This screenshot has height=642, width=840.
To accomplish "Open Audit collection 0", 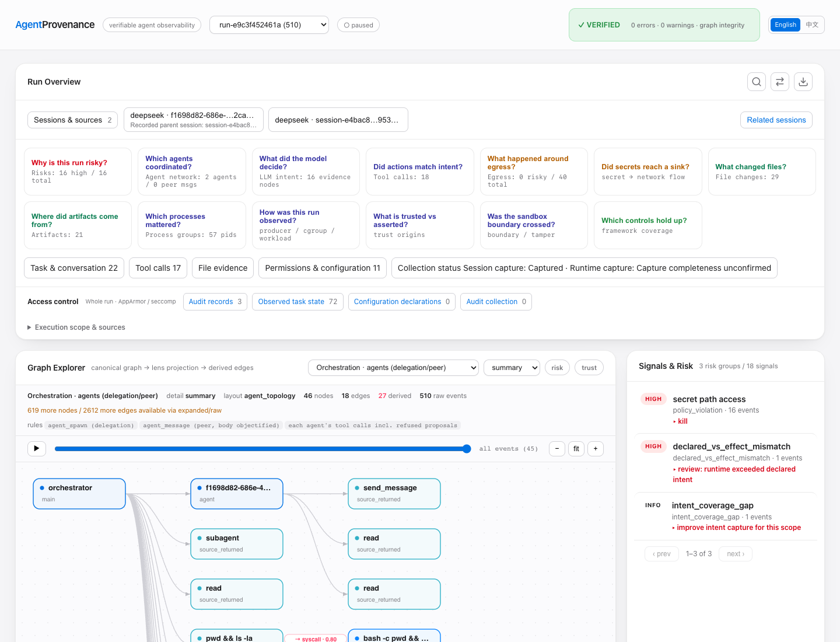I will click(496, 302).
